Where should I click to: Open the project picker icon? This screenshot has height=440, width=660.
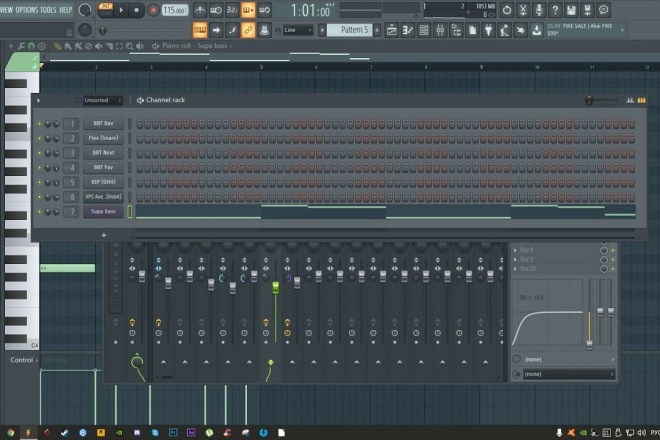[x=472, y=30]
